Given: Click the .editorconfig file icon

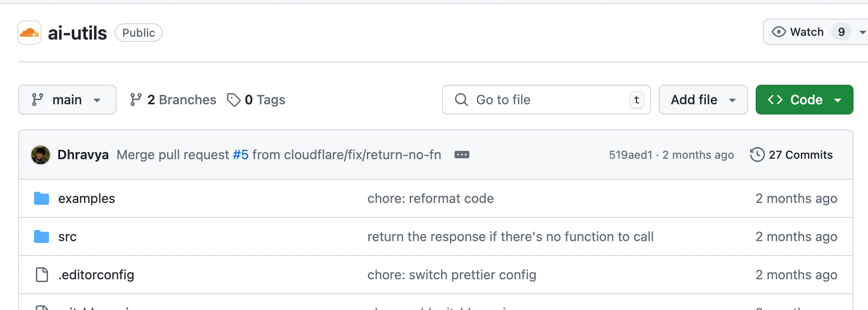Looking at the screenshot, I should click(x=42, y=275).
